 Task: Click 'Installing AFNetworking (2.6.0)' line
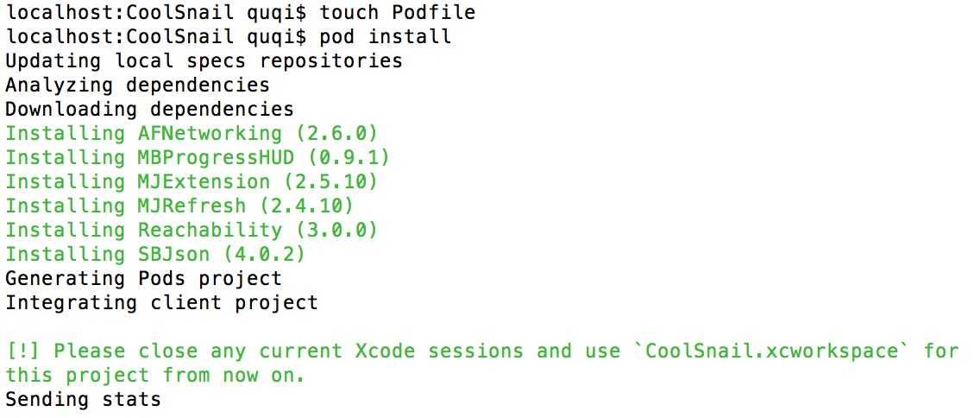pos(192,133)
